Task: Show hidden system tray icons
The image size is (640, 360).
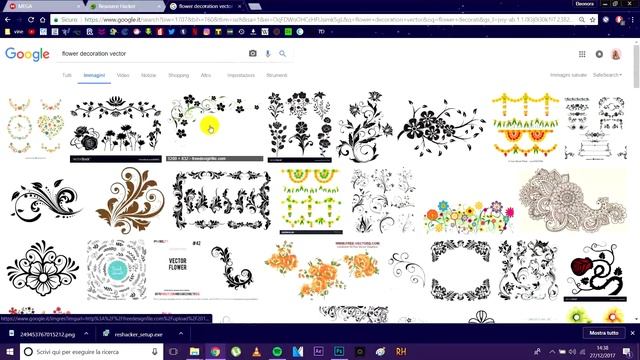Action: coord(552,351)
